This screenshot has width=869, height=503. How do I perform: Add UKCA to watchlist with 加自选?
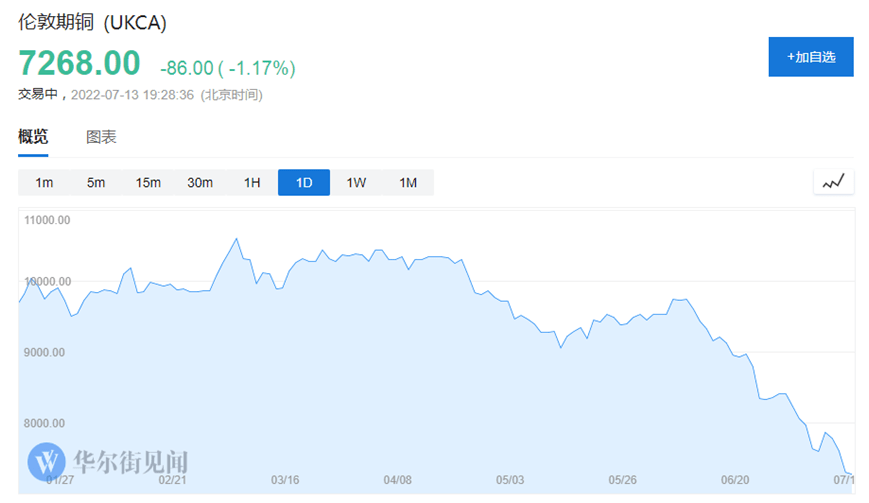(810, 57)
